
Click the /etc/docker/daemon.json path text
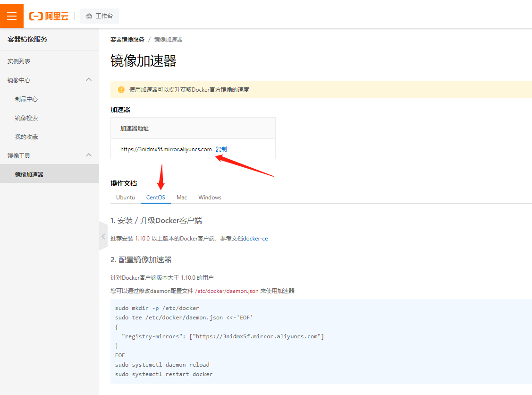(x=227, y=291)
